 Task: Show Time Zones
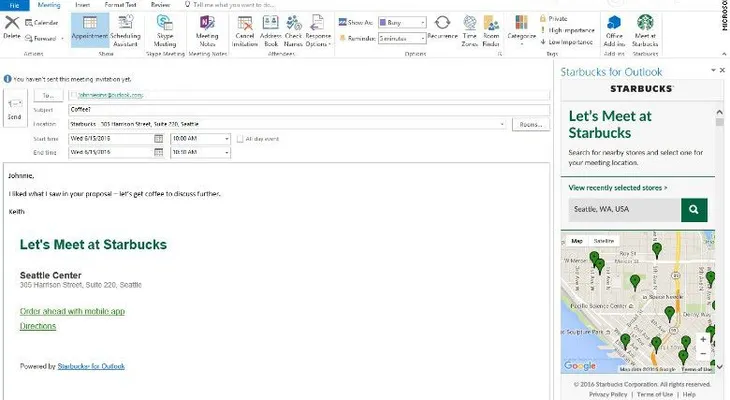tap(469, 30)
